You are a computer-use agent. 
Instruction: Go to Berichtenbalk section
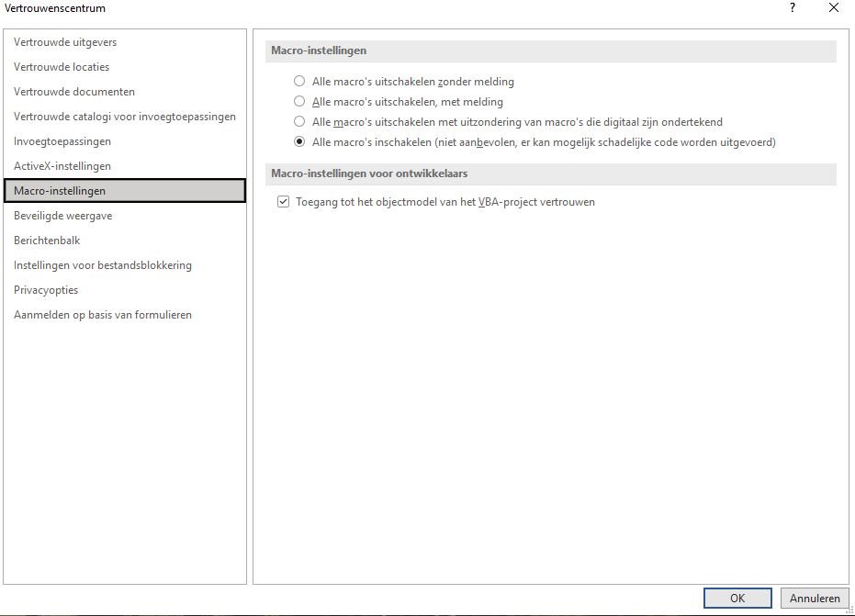click(124, 241)
